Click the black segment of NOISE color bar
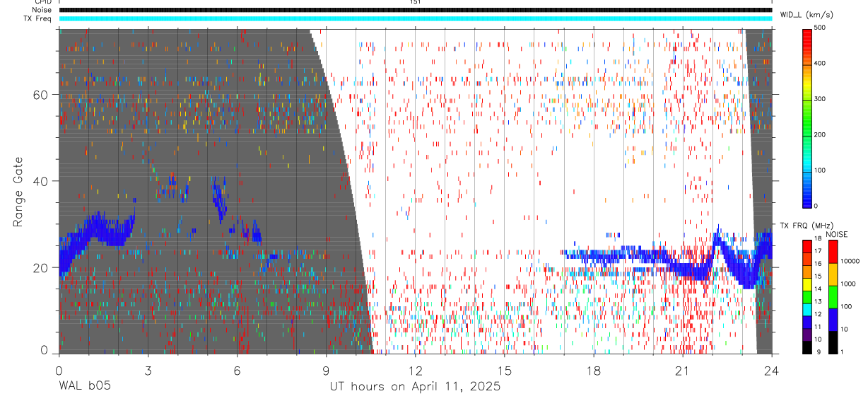The width and height of the screenshot is (868, 401). [832, 342]
